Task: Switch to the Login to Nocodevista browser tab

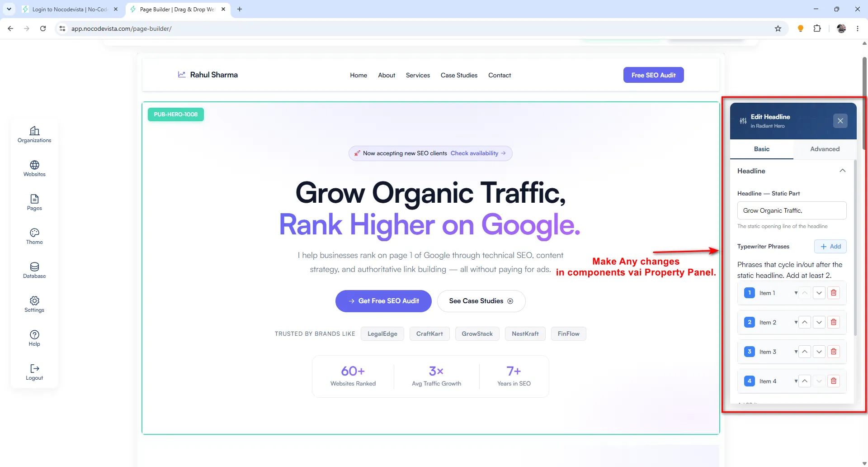Action: pyautogui.click(x=70, y=9)
